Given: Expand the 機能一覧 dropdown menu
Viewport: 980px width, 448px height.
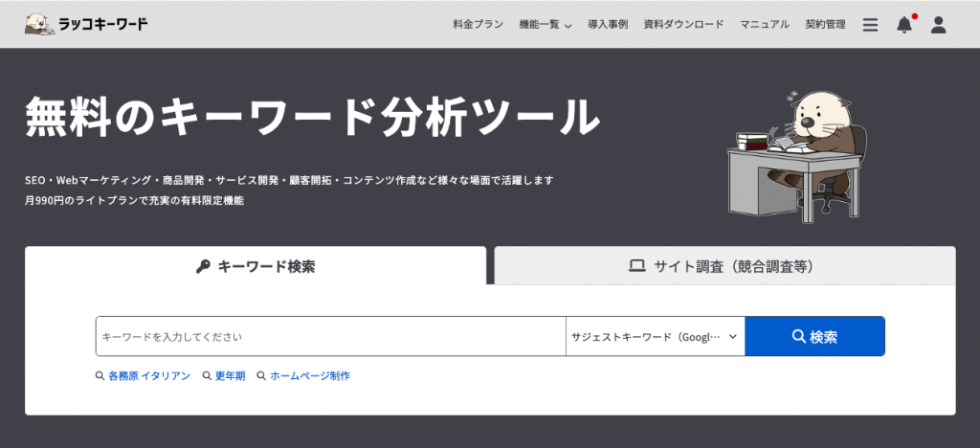Looking at the screenshot, I should (545, 24).
